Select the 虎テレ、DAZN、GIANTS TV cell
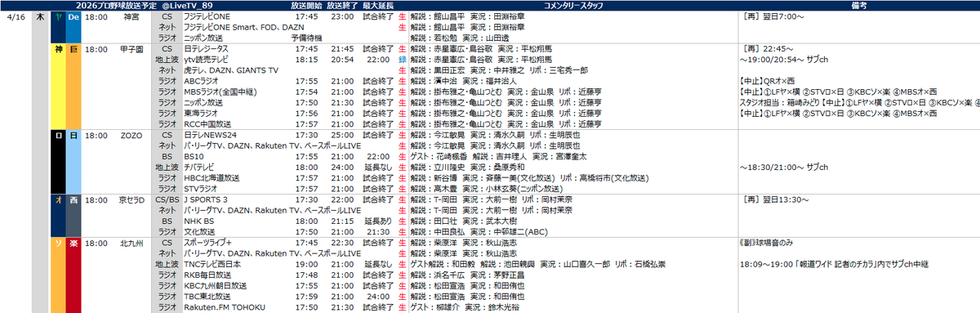The width and height of the screenshot is (980, 313). (x=230, y=70)
